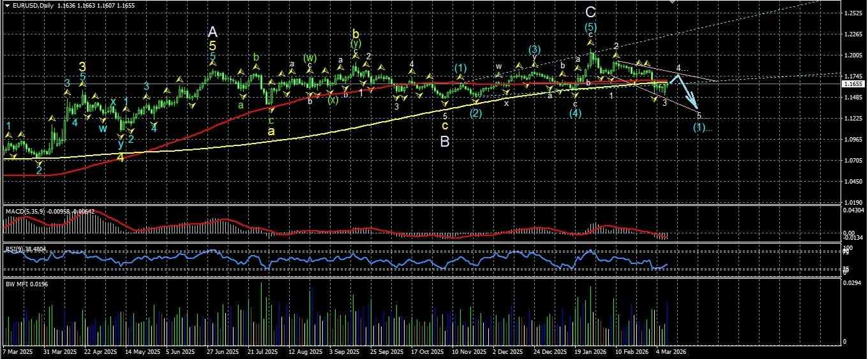Click the 1.0965 price scale label
The height and width of the screenshot is (359, 868).
(x=853, y=140)
